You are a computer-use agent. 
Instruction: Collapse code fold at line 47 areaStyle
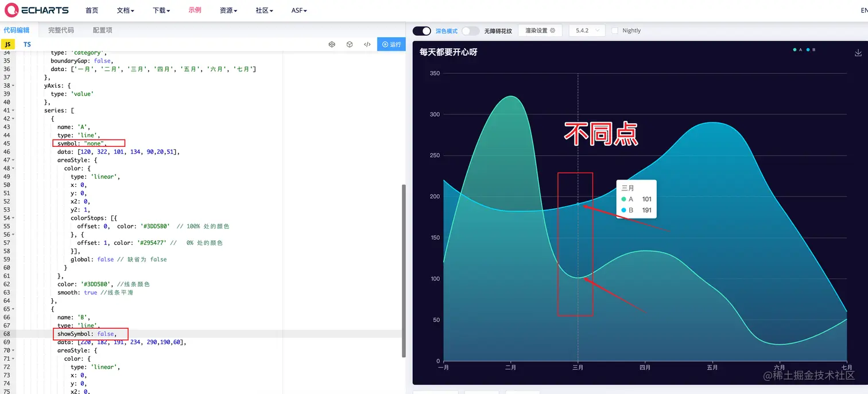[x=13, y=160]
